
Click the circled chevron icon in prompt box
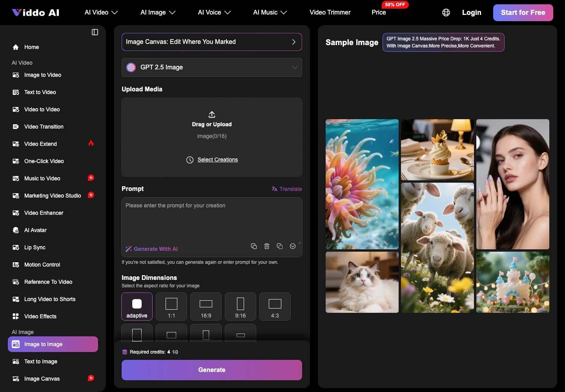(x=293, y=246)
